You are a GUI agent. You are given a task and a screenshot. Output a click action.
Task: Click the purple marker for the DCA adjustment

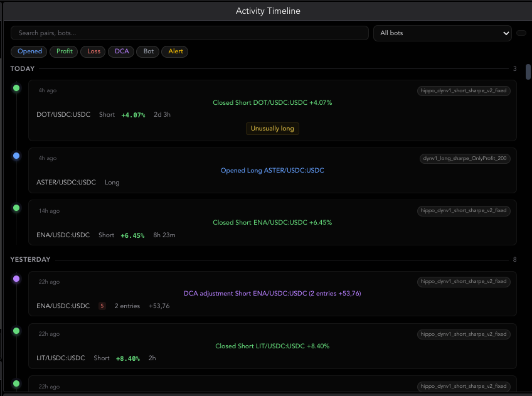[16, 279]
